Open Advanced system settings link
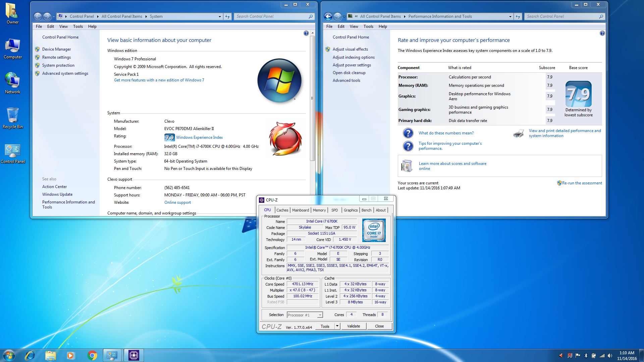The height and width of the screenshot is (362, 644). coord(65,73)
